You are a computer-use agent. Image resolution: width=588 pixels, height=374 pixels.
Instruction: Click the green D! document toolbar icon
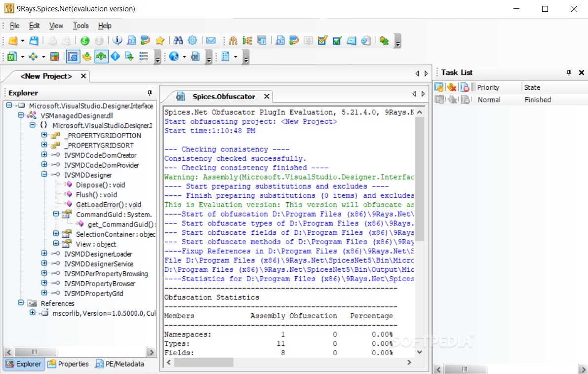pyautogui.click(x=12, y=57)
